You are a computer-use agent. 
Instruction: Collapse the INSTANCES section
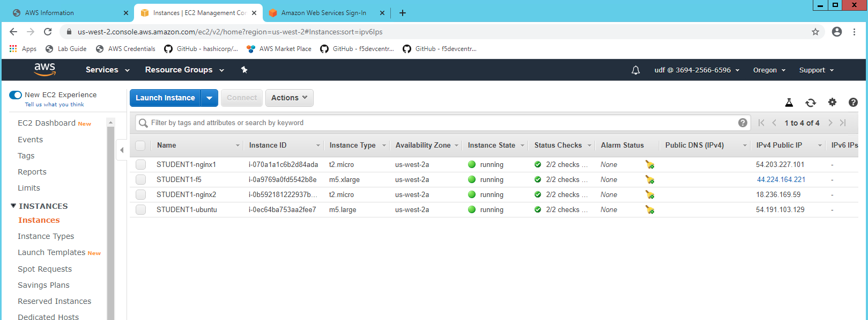click(x=13, y=206)
